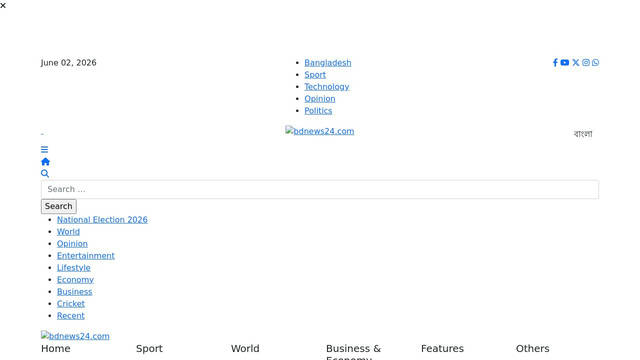
Task: Open National Election 2026 link
Action: (x=102, y=220)
